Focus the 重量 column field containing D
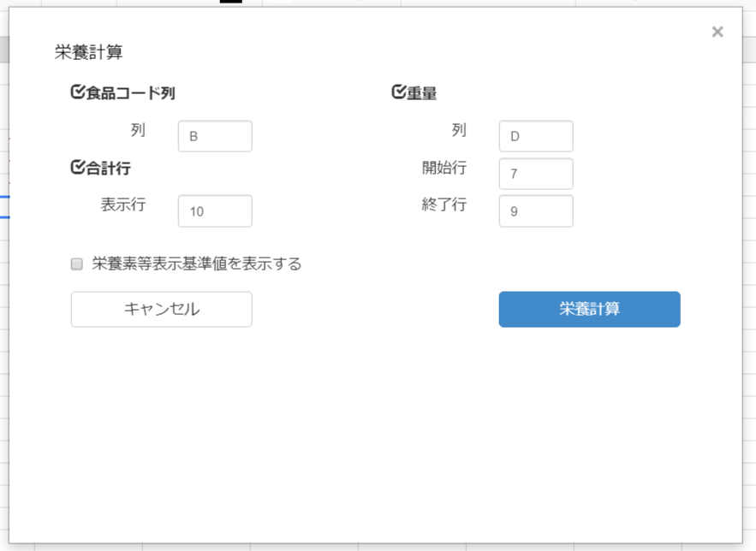The width and height of the screenshot is (756, 551). coord(536,136)
